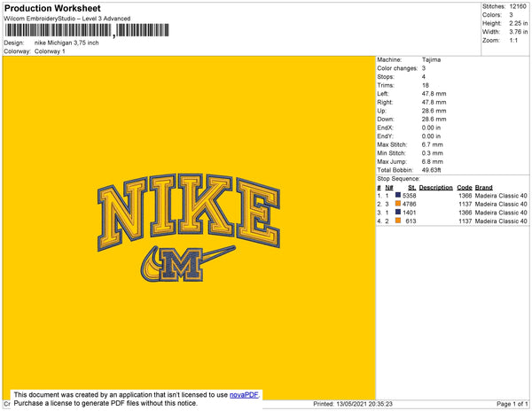The width and height of the screenshot is (532, 411).
Task: Select the EndY value '0.00 in'
Action: tap(431, 136)
